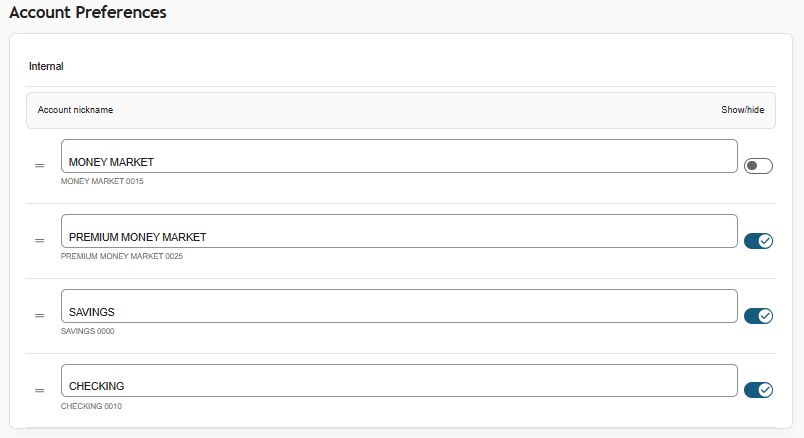This screenshot has width=804, height=438.
Task: Focus the PREMIUM MONEY MARKET nickname input
Action: 399,232
